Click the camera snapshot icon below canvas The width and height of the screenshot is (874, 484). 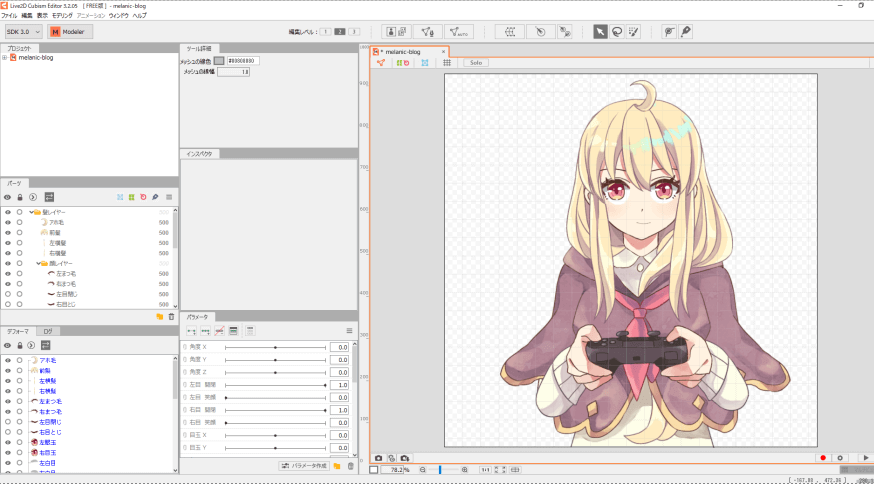(378, 458)
